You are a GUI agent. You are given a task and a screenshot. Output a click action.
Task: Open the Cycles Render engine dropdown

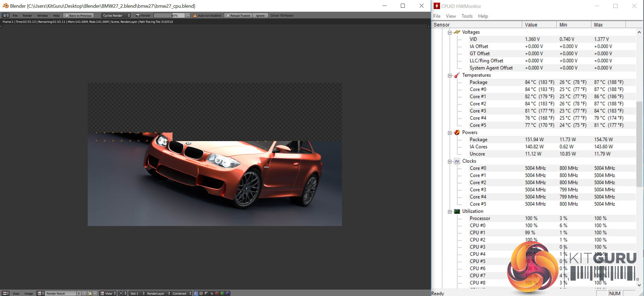click(x=116, y=15)
